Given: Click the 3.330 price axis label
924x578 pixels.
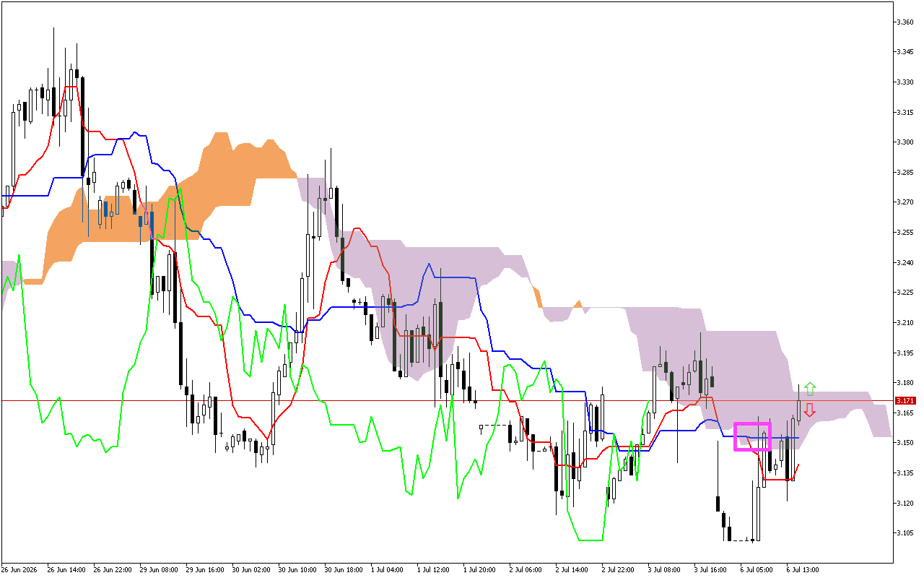Looking at the screenshot, I should coord(905,82).
